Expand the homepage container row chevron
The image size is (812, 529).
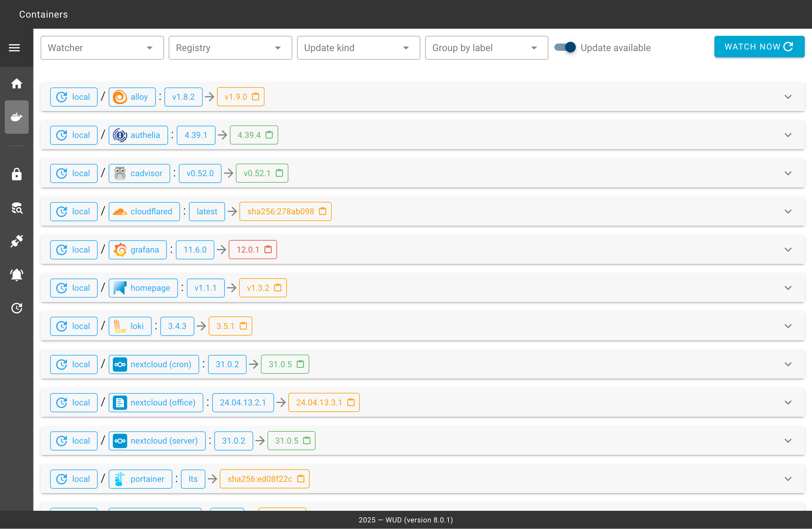(x=788, y=287)
